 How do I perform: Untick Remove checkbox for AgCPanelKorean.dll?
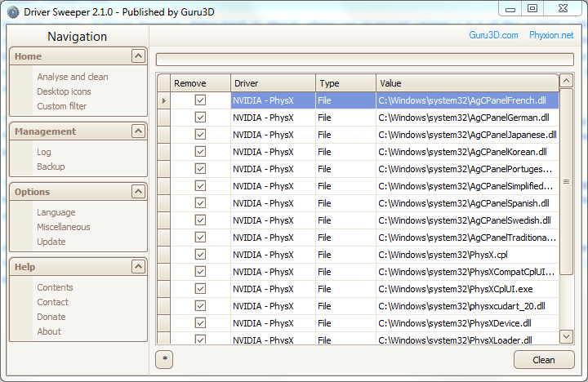pos(200,152)
